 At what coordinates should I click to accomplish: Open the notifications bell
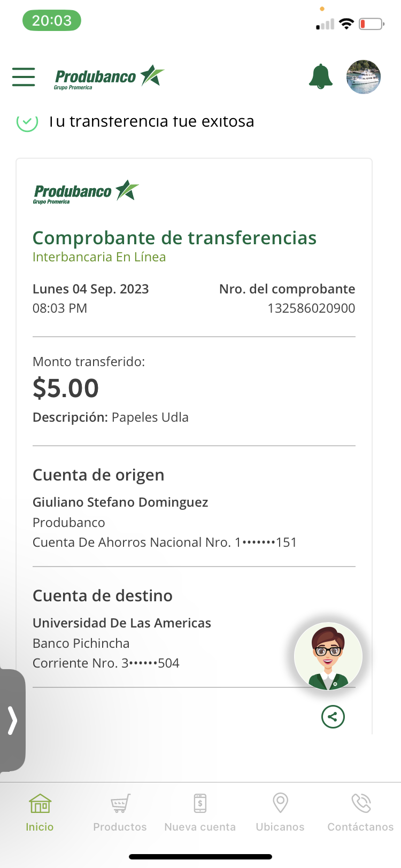321,76
